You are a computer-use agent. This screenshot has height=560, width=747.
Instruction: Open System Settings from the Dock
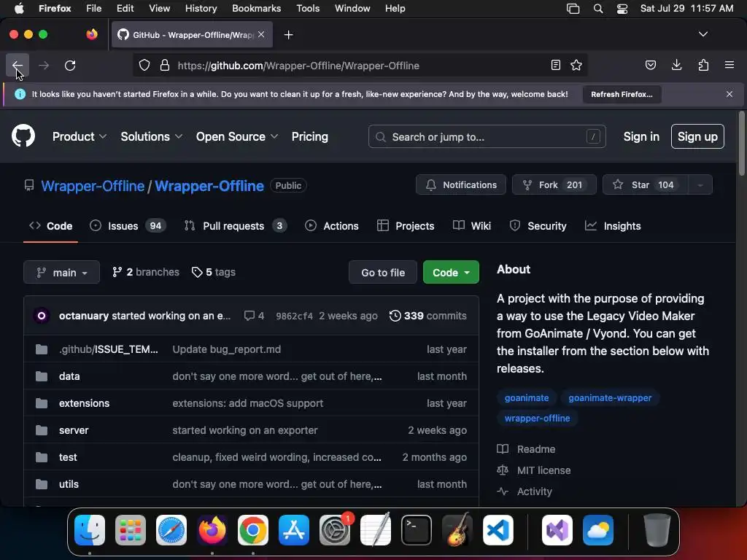[335, 530]
